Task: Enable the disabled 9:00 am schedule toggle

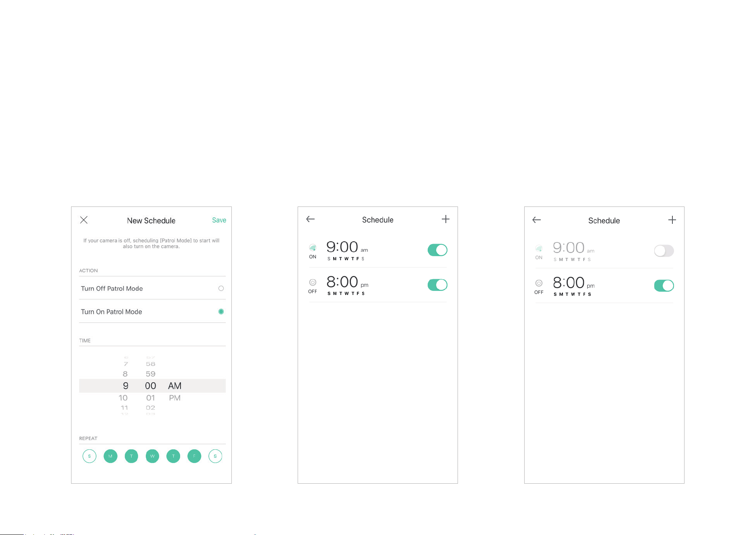Action: coord(664,251)
